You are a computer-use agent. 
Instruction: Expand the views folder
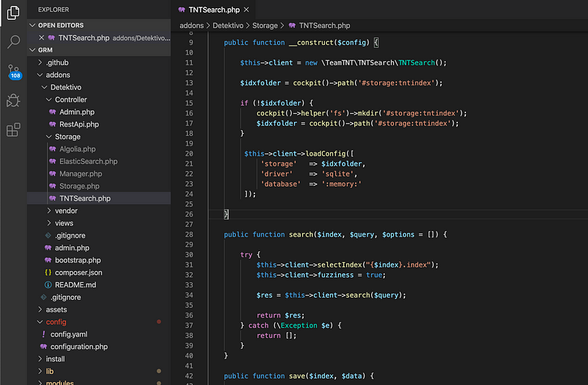click(64, 223)
